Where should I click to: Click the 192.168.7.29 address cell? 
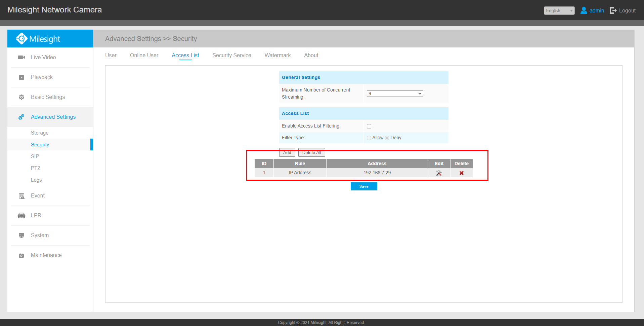(x=377, y=173)
